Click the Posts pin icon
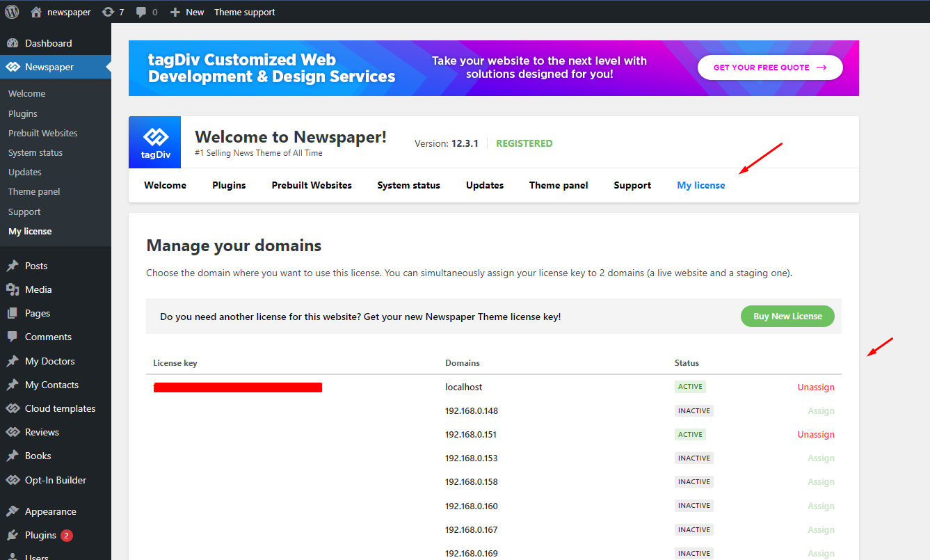 (x=13, y=266)
